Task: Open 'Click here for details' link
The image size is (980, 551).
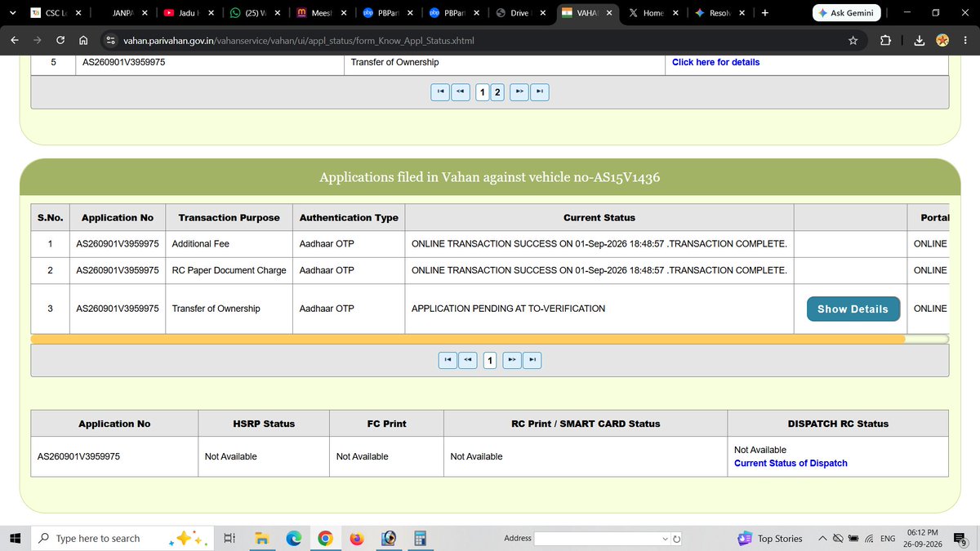Action: (715, 62)
